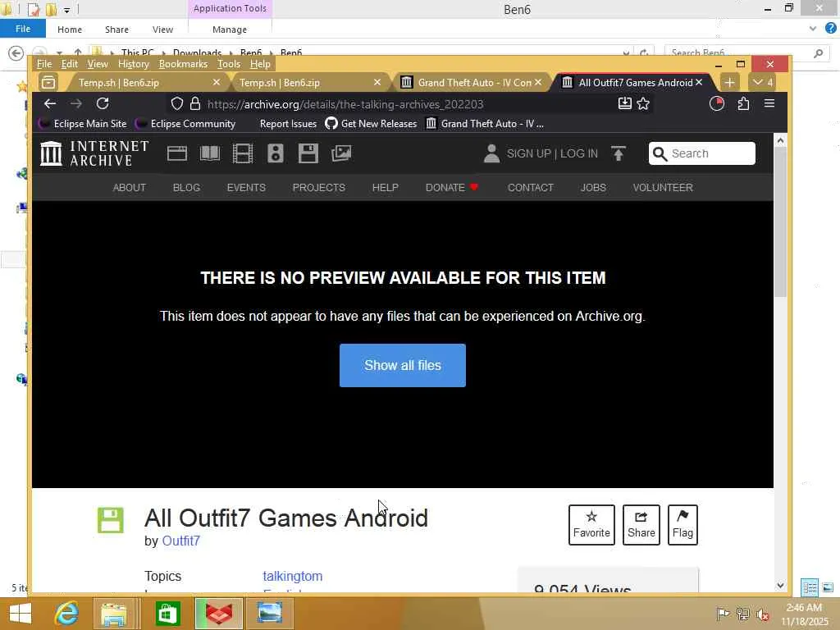Click Explorer help question mark icon
Viewport: 840px width, 630px height.
[x=831, y=29]
